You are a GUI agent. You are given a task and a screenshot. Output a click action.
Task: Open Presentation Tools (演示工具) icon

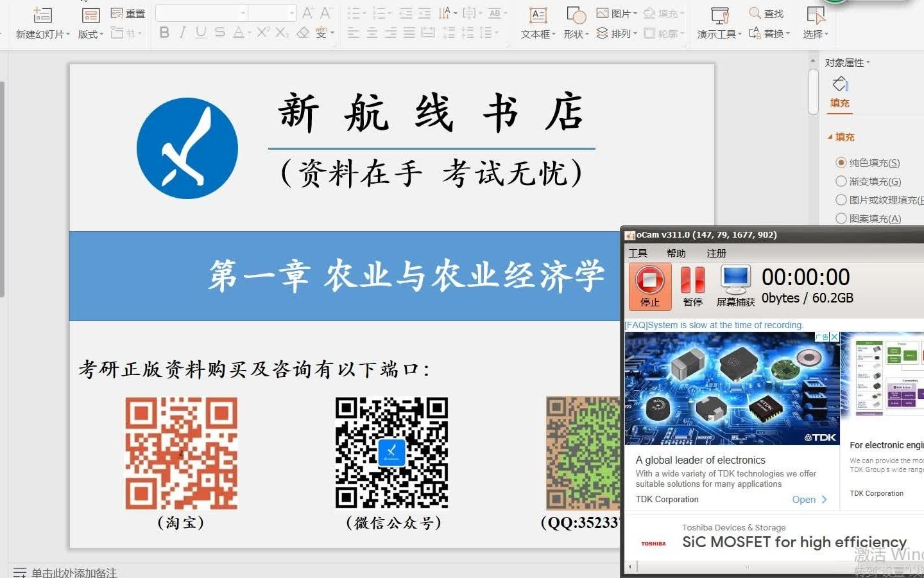720,15
